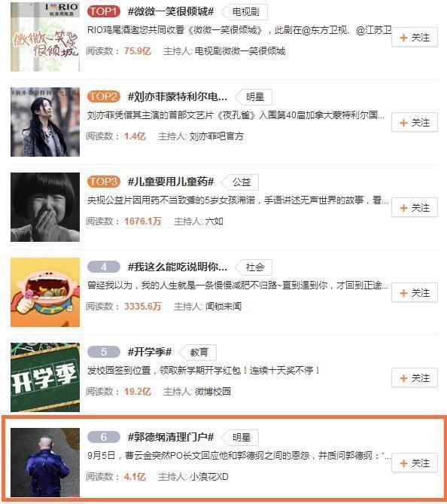447x504 pixels.
Task: Open the 郭德纲 topic thumbnail
Action: tap(45, 463)
